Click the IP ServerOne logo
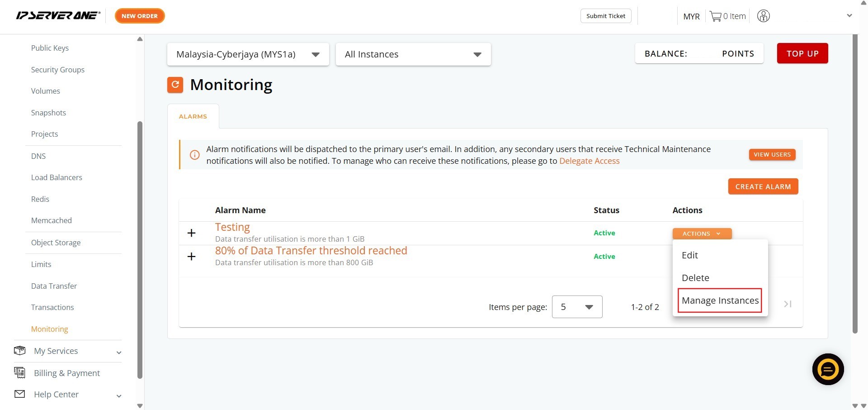Viewport: 868px width, 410px height. click(x=58, y=16)
